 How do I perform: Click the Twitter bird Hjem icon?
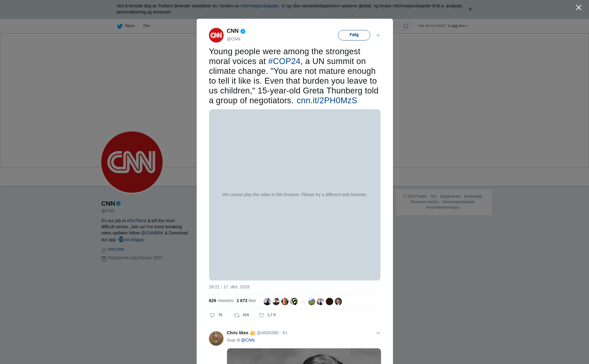[120, 26]
